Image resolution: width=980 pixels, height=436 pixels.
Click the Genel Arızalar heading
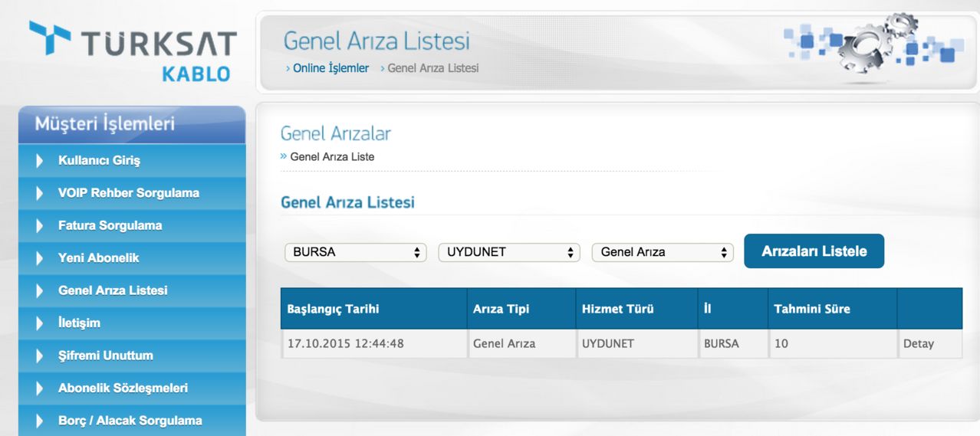tap(336, 134)
